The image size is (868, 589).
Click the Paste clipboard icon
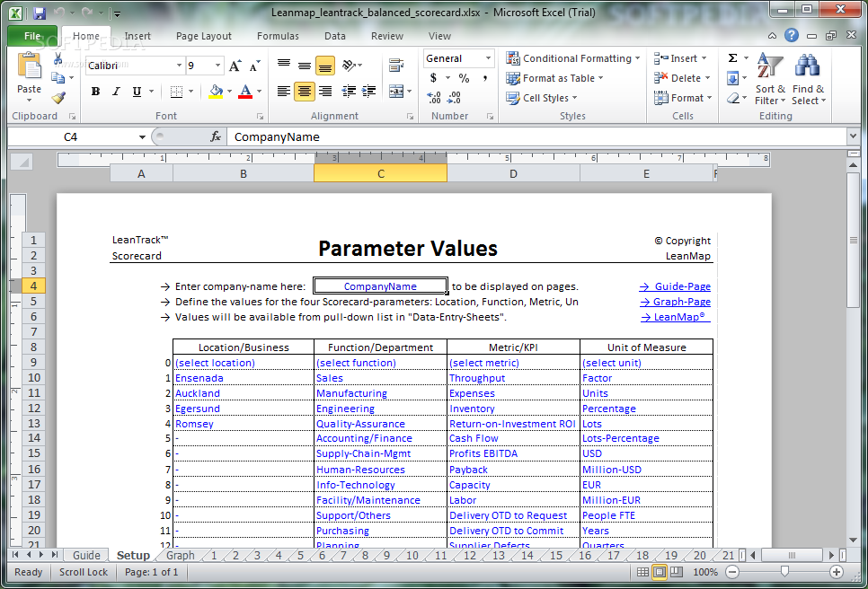[29, 67]
